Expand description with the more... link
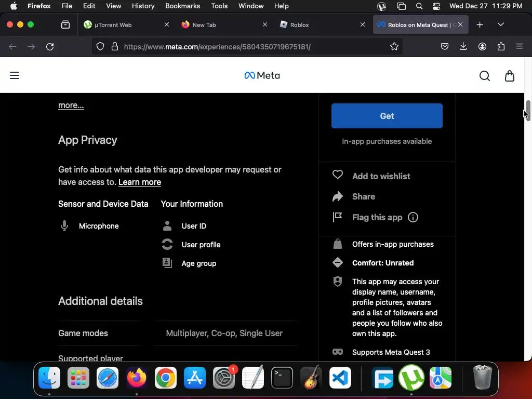This screenshot has width=532, height=399. [71, 105]
